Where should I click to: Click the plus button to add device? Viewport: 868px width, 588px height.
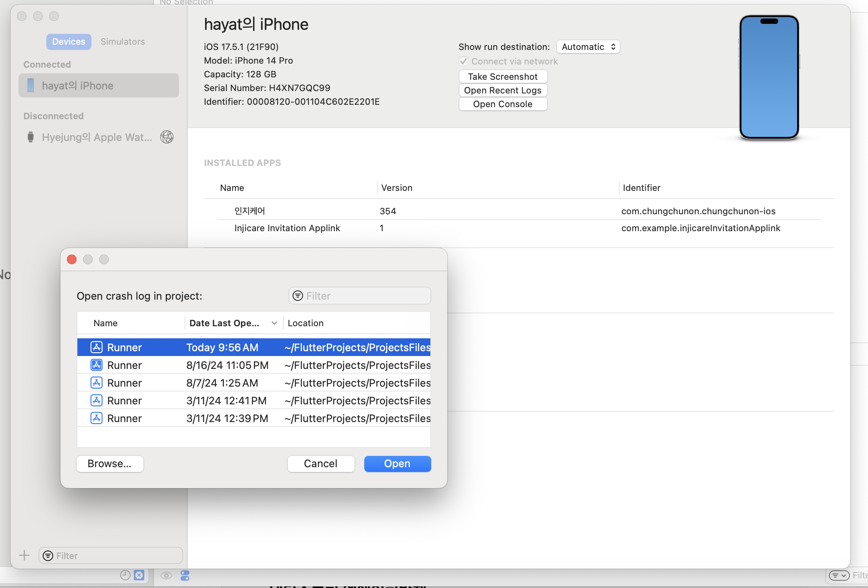click(24, 555)
